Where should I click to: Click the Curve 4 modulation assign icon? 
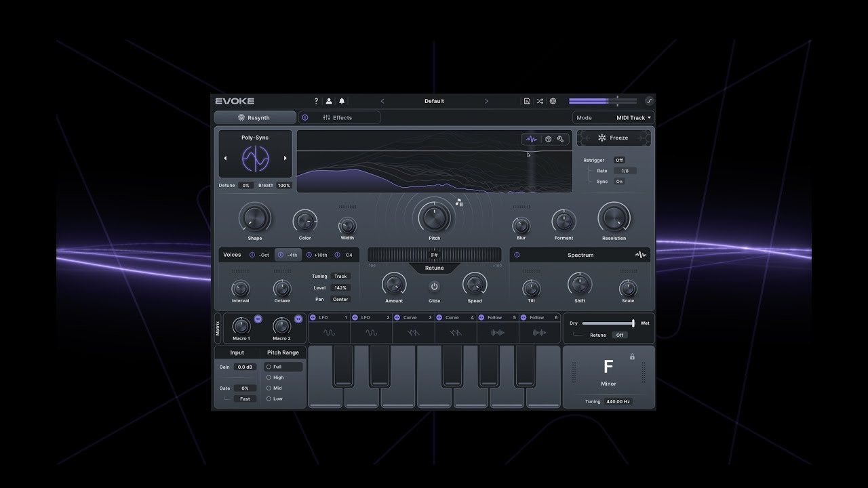(x=439, y=317)
